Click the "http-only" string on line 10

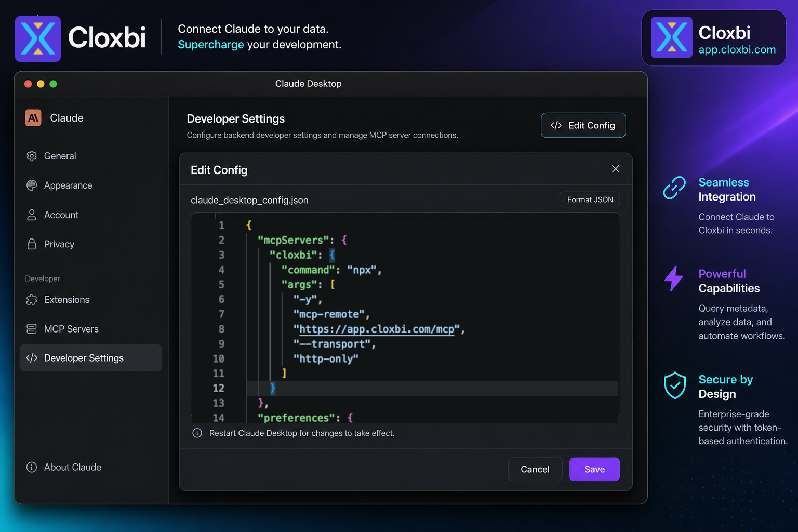coord(326,358)
